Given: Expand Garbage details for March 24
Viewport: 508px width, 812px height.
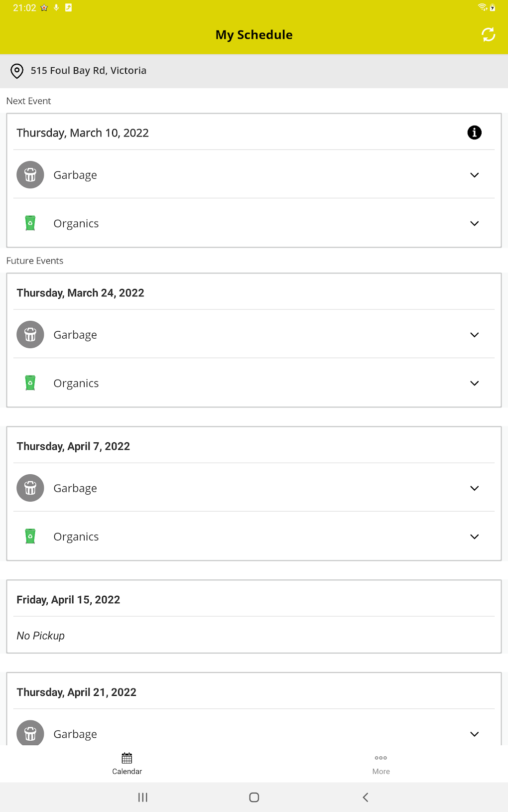Looking at the screenshot, I should point(474,335).
